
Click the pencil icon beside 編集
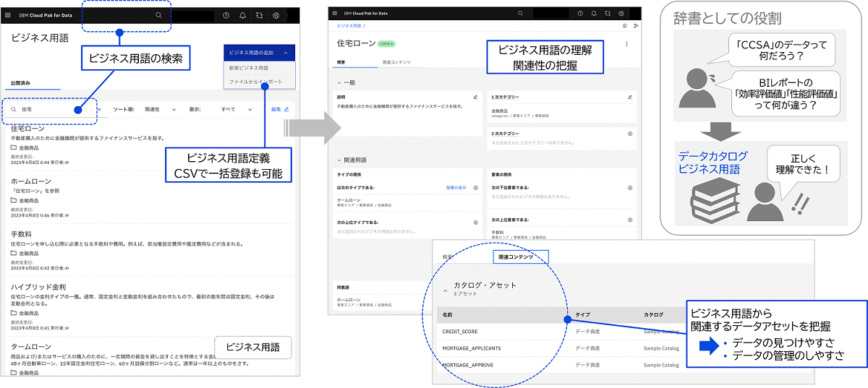click(286, 109)
